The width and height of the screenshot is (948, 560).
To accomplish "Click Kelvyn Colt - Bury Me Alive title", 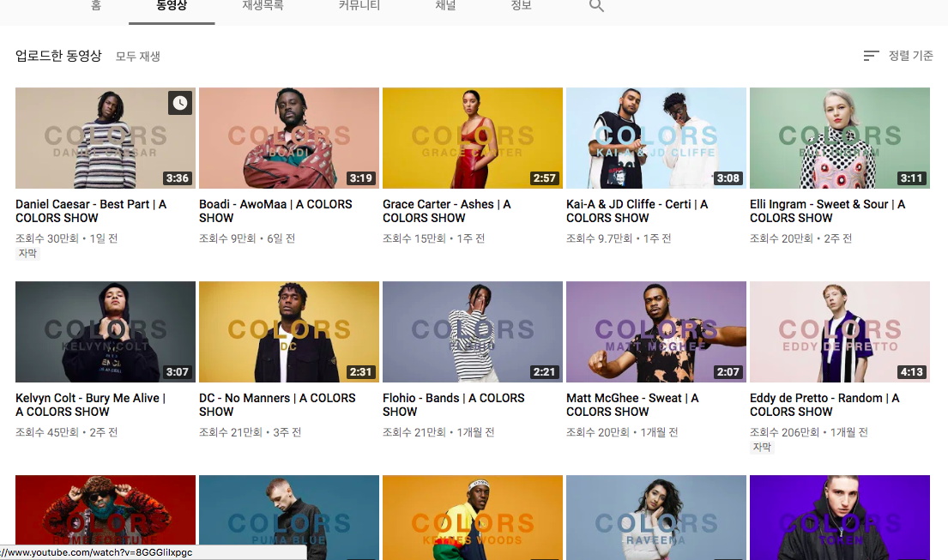I will coord(91,405).
